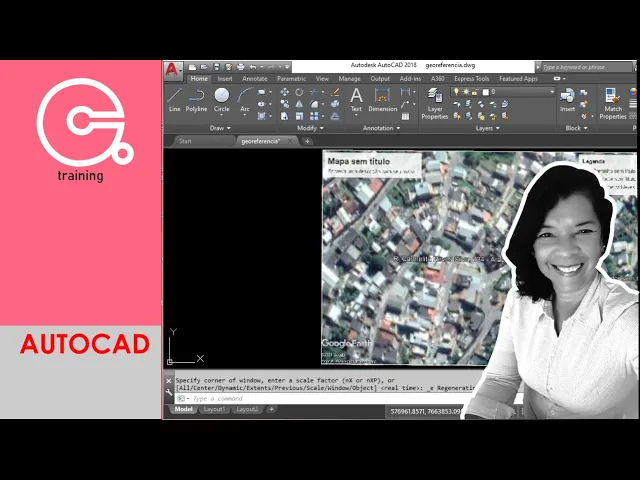Click the Undo arrow icon
The height and width of the screenshot is (480, 640).
click(253, 67)
